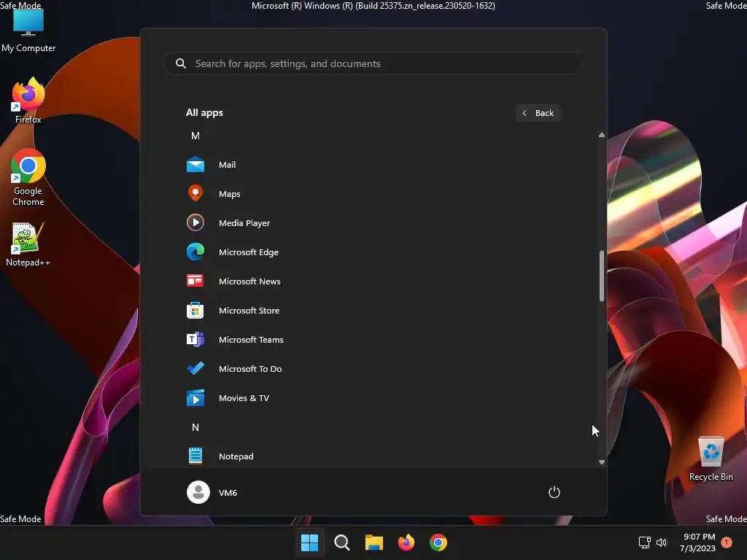The image size is (747, 560).
Task: Click the volume speaker tray icon
Action: point(662,542)
